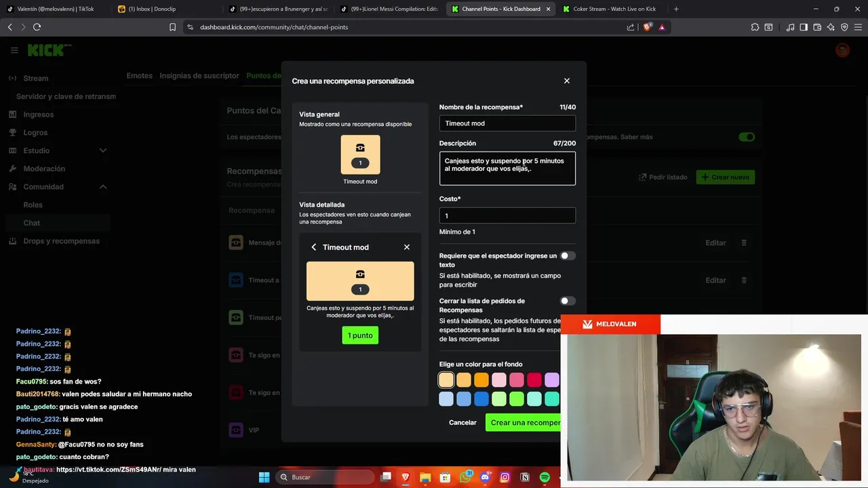
Task: Select the teal background color
Action: (552, 399)
